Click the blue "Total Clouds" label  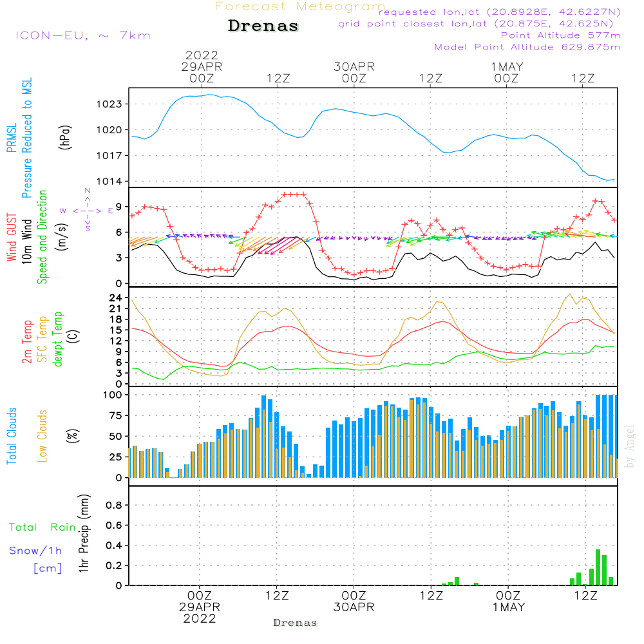tap(12, 436)
